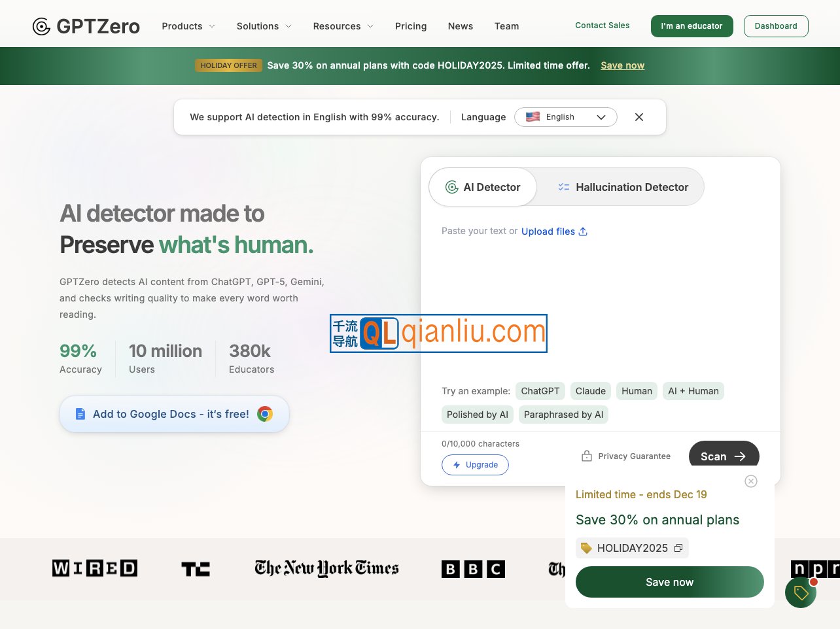Click the floating discount tag icon
The width and height of the screenshot is (840, 629).
pos(801,592)
